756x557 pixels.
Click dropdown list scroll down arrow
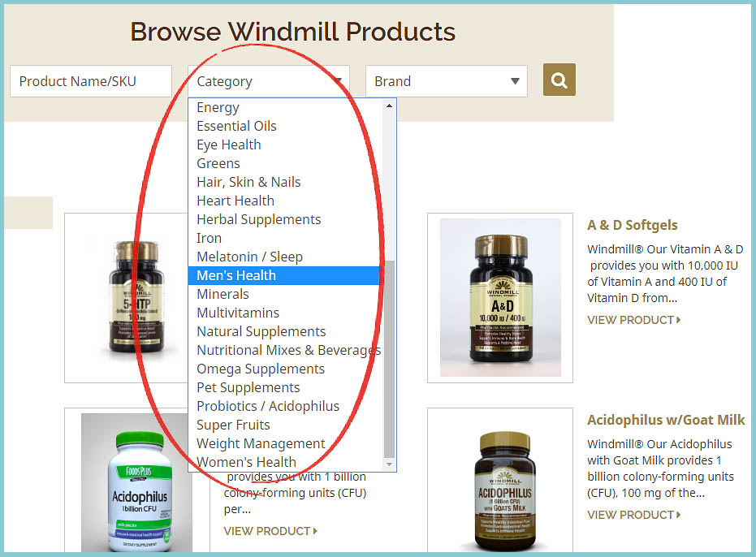coord(389,464)
